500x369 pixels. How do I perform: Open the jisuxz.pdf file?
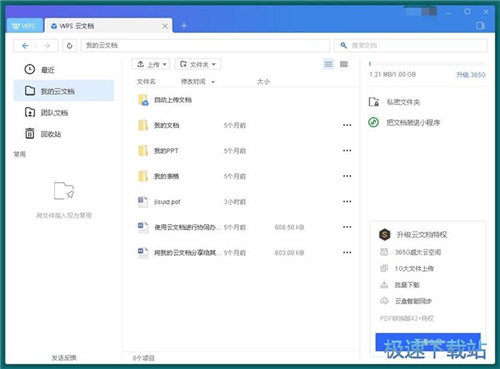point(167,202)
